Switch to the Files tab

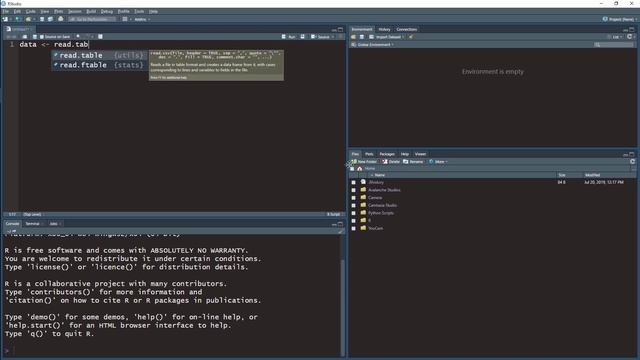coord(355,154)
